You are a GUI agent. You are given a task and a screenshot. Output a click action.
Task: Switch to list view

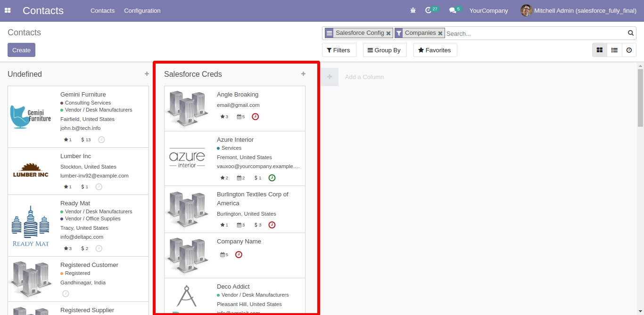coord(614,50)
